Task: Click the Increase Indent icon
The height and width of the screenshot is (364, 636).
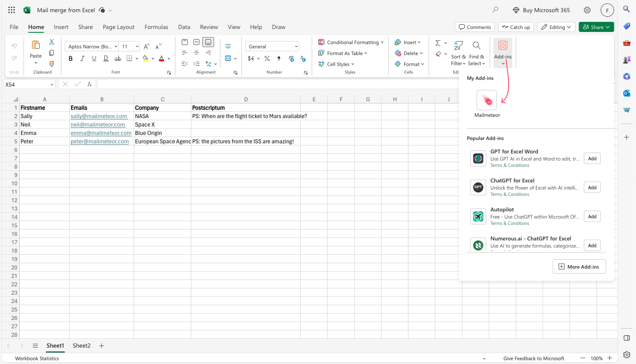Action: tap(196, 64)
